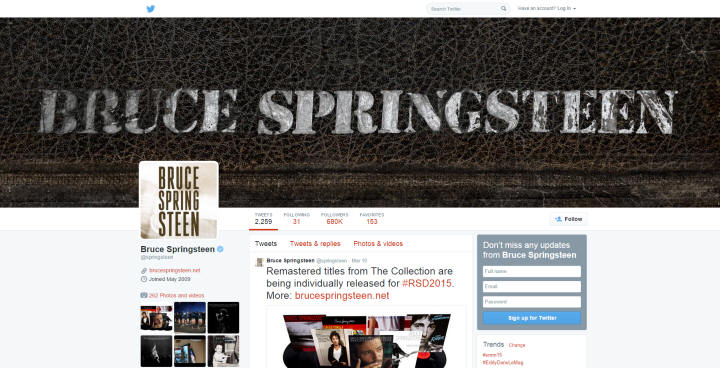Open the 262 Photos and videos link
720x368 pixels.
click(176, 295)
